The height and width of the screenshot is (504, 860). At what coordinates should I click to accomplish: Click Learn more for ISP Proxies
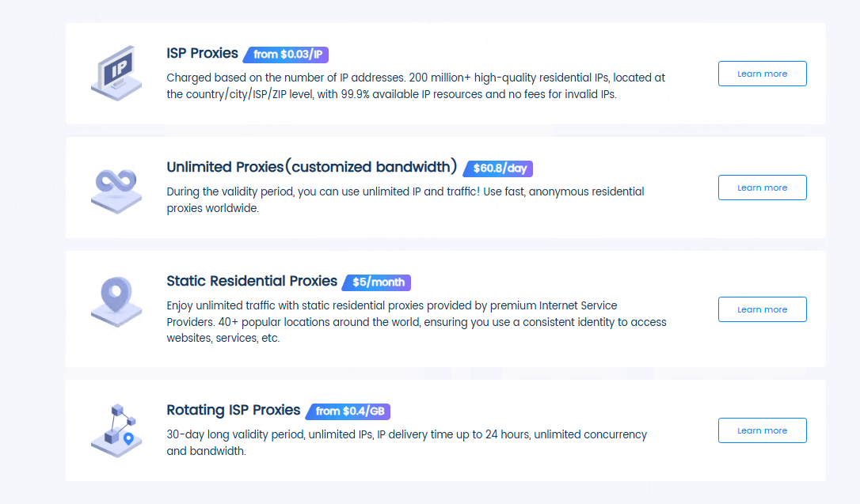[x=762, y=74]
